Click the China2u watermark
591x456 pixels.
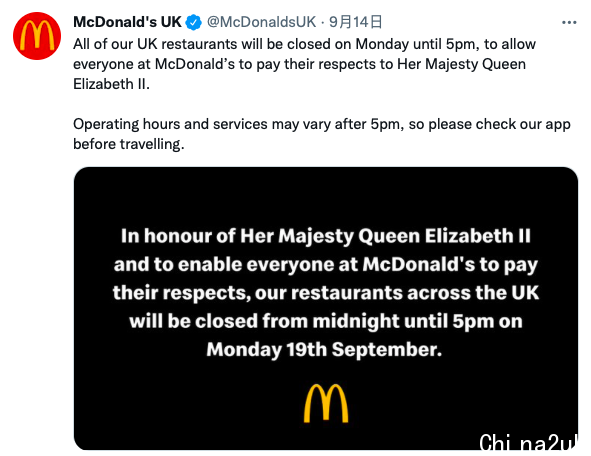coord(528,442)
